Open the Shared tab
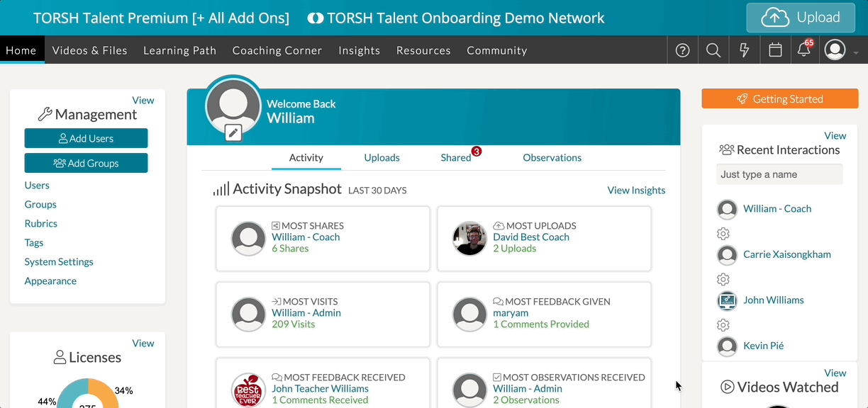The width and height of the screenshot is (868, 408). click(456, 158)
